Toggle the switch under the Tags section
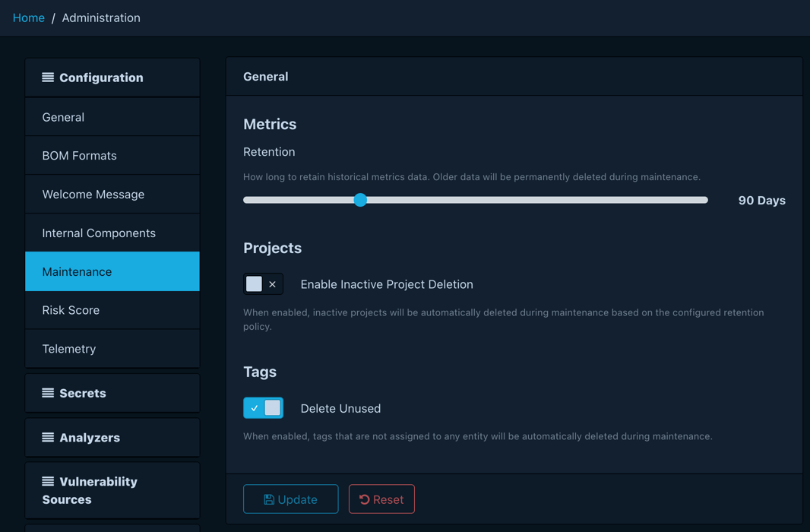 (x=264, y=407)
